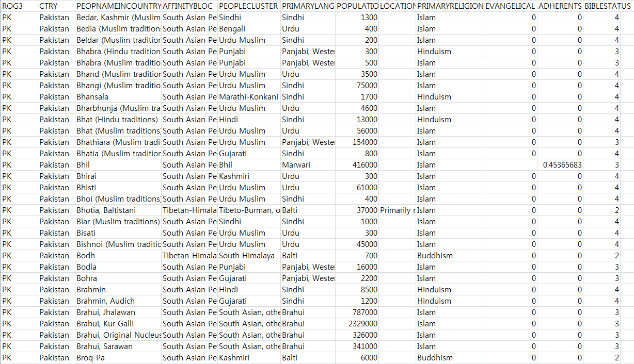Select the cell 'Brahui, Original Nucleus'
Screen dimensions: 634x364
[x=118, y=335]
